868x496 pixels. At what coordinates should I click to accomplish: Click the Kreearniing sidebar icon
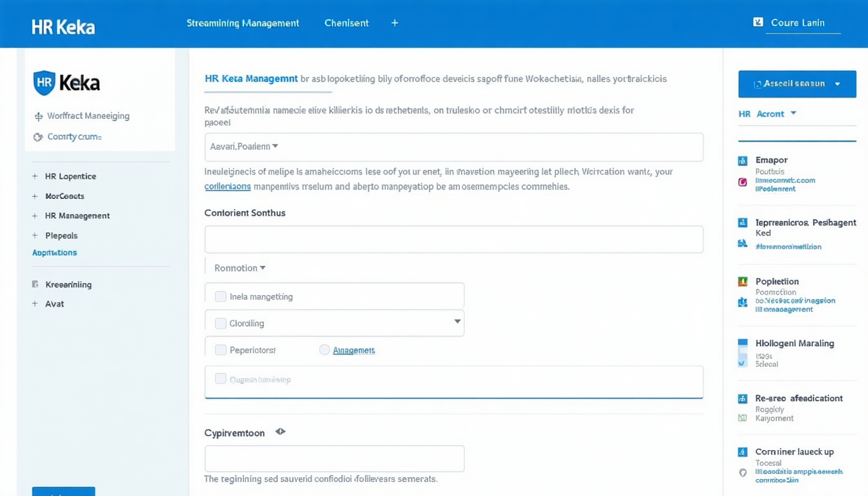(35, 284)
